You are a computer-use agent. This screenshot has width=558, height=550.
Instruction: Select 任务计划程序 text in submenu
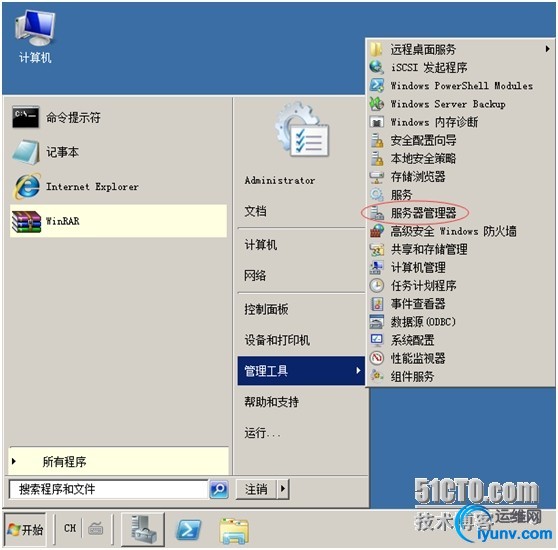[423, 285]
